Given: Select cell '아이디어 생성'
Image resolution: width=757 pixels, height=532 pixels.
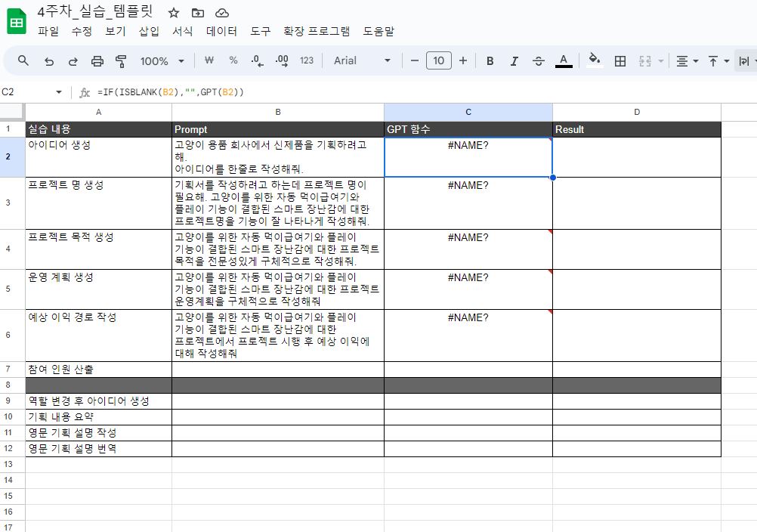Looking at the screenshot, I should click(98, 157).
